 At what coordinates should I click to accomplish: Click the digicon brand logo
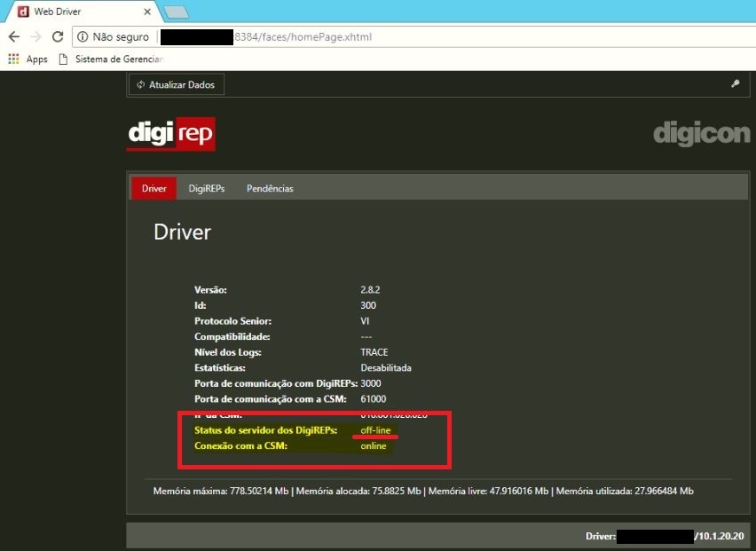click(701, 134)
